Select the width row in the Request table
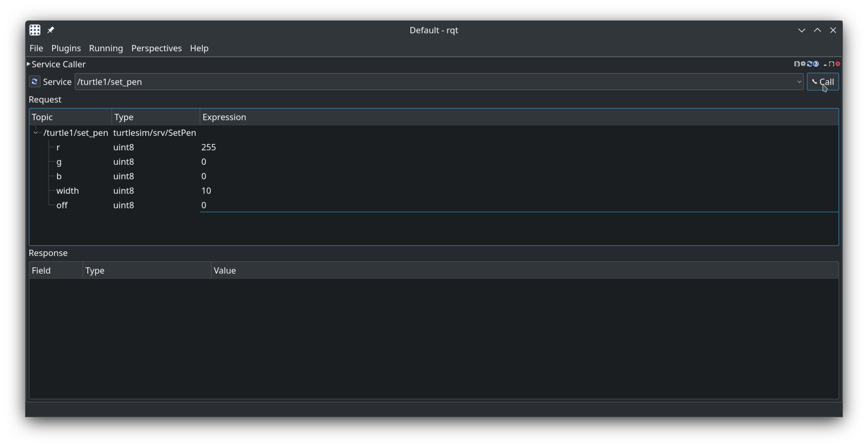Image resolution: width=868 pixels, height=447 pixels. pos(67,191)
